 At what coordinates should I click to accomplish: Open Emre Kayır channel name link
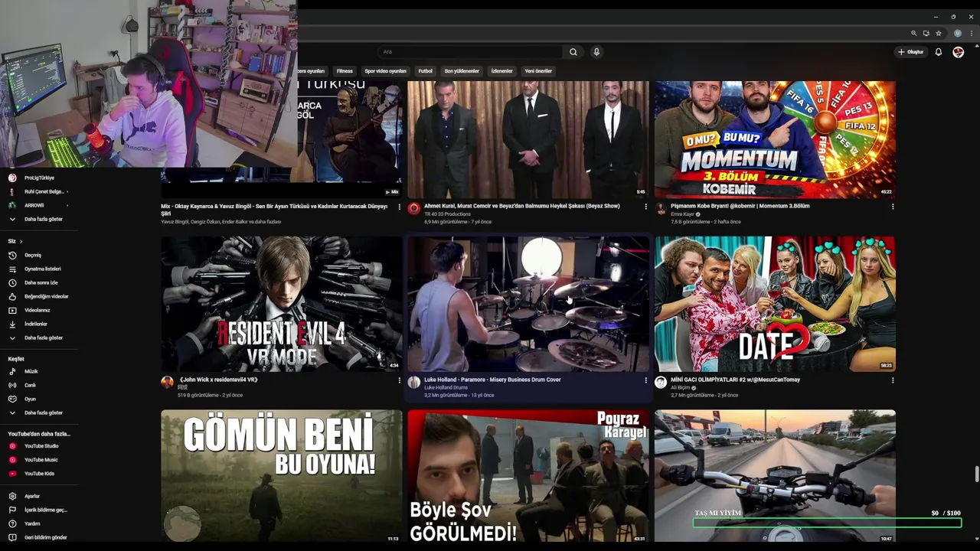point(682,214)
